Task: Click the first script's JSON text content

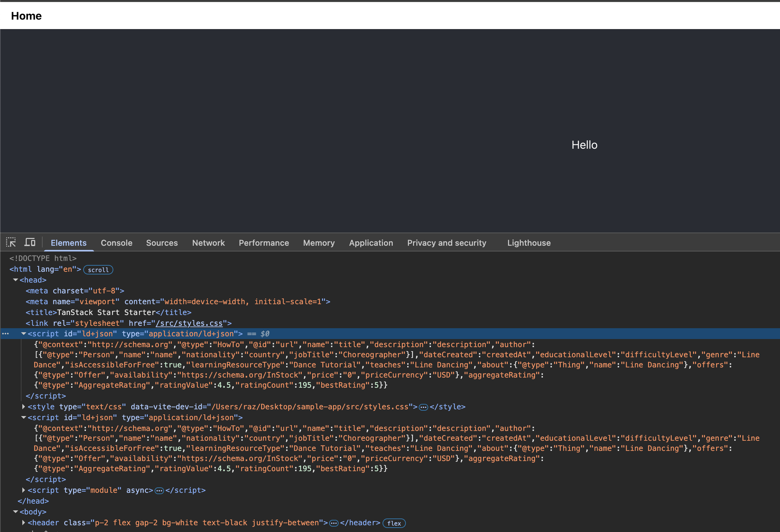Action: click(396, 365)
